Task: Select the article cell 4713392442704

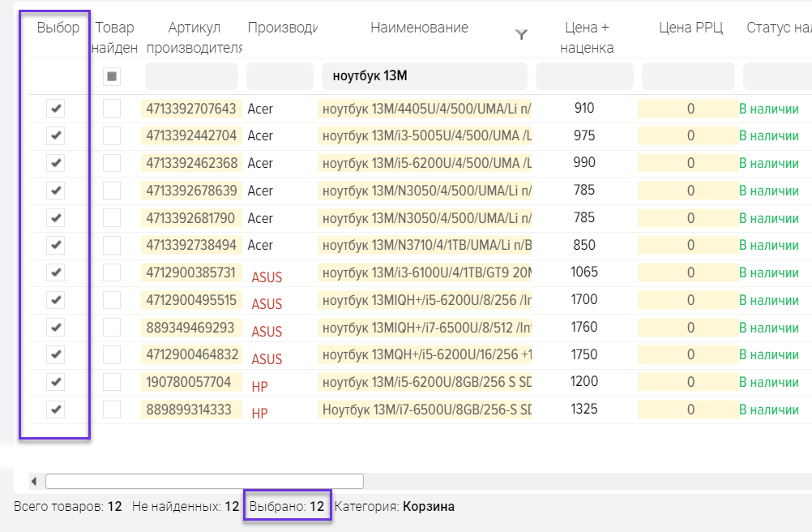Action: tap(191, 135)
